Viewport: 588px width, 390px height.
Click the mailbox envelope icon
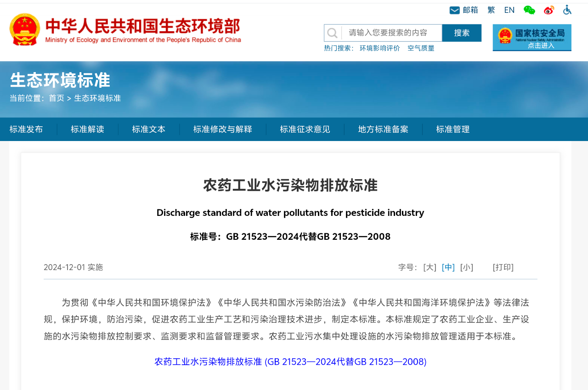[x=454, y=10]
